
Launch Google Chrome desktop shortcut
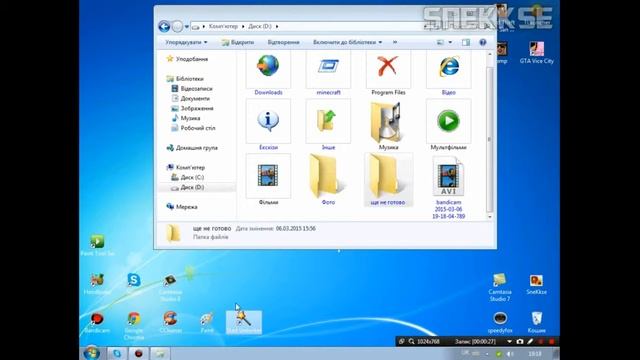point(133,325)
